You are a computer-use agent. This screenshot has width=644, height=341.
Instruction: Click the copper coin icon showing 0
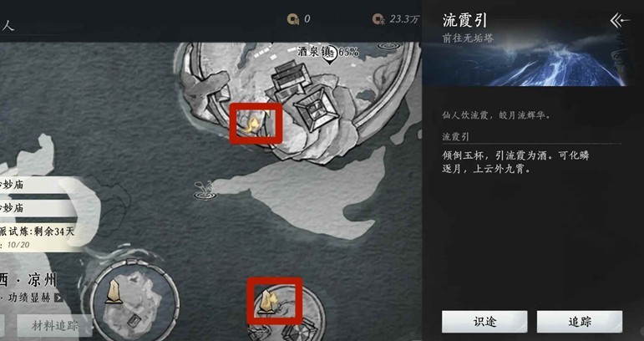293,18
